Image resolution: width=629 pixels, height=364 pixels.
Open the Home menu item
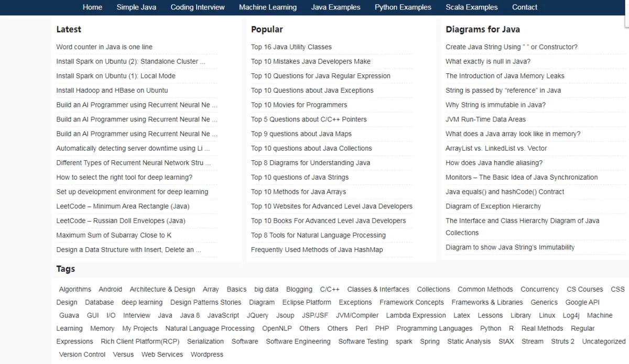(92, 7)
